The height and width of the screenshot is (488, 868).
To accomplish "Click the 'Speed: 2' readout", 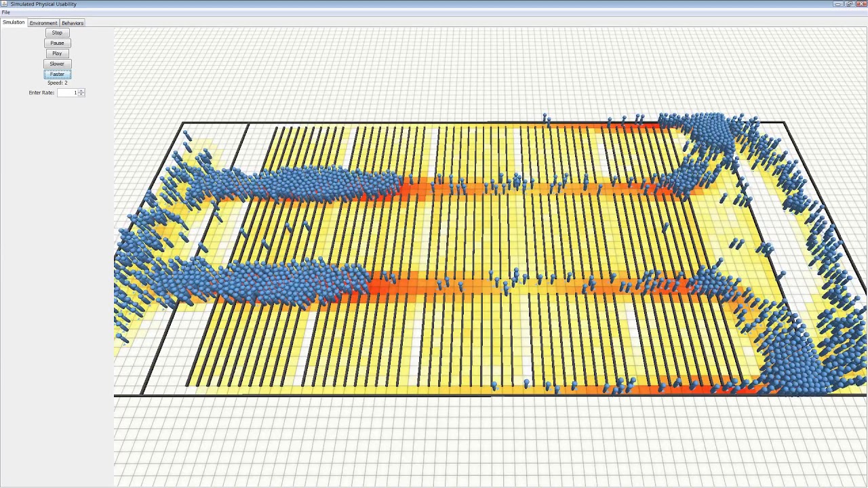I will (57, 83).
